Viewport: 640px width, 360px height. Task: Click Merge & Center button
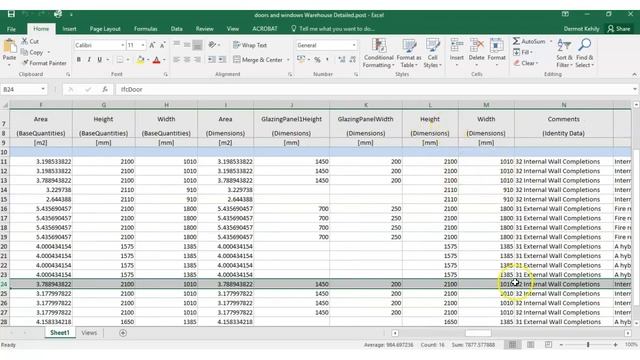pos(258,60)
